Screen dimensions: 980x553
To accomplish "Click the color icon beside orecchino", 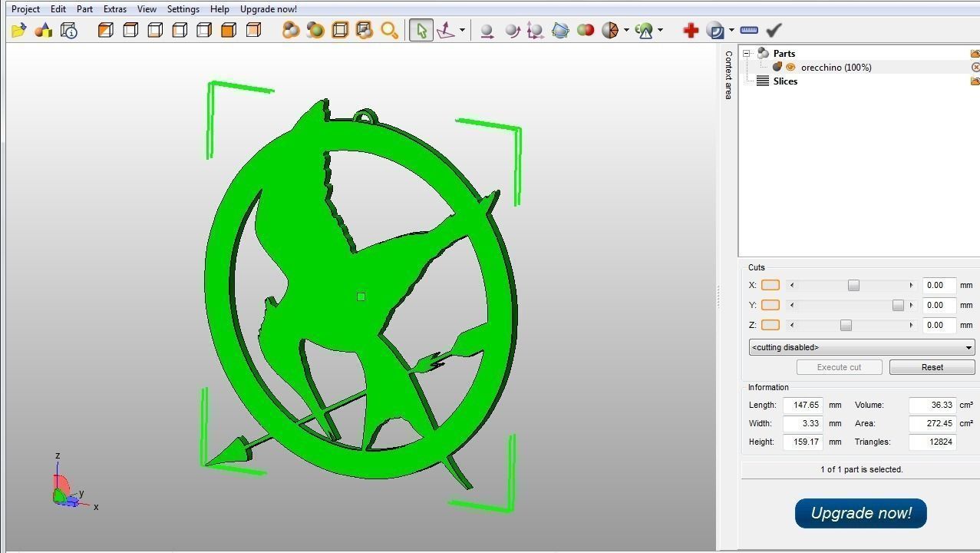I will point(777,67).
